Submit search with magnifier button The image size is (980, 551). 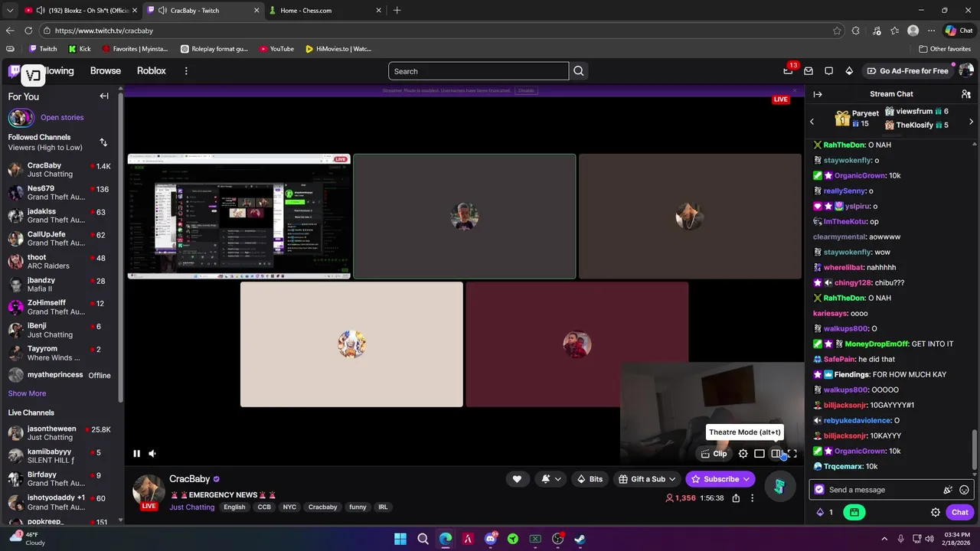[579, 71]
